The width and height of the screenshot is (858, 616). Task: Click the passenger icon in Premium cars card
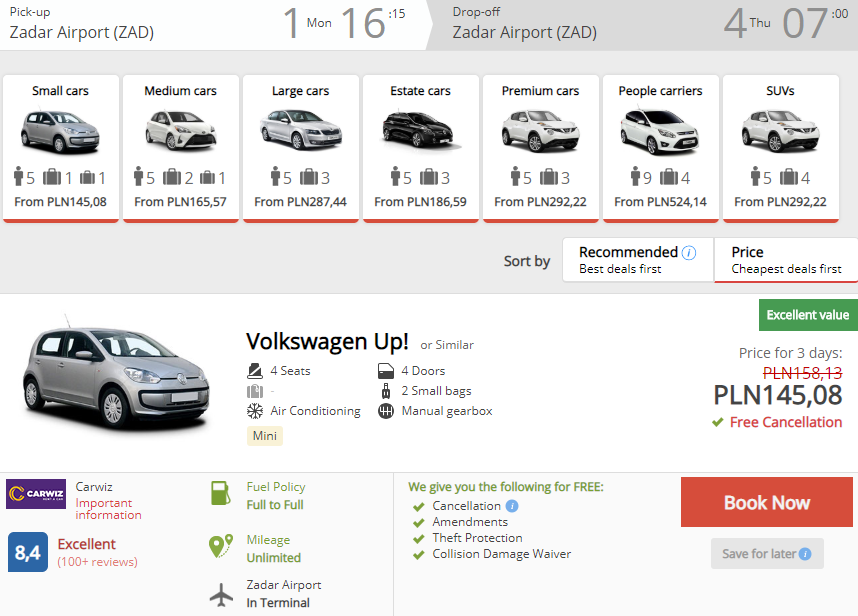(x=515, y=176)
